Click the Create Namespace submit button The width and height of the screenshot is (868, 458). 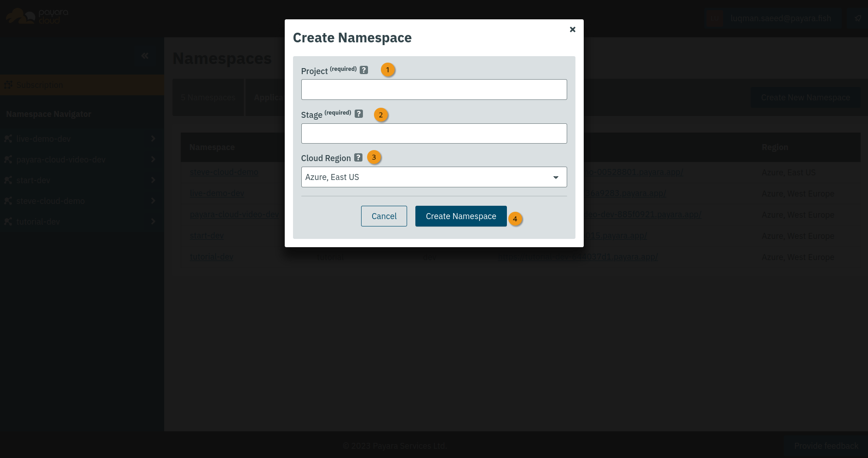[460, 216]
